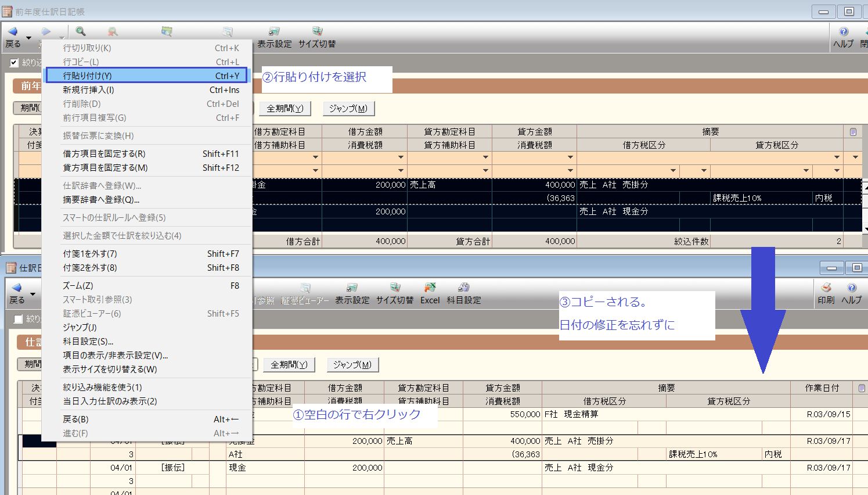
Task: Open the 借方勘定科目 filter dropdown
Action: pos(315,157)
